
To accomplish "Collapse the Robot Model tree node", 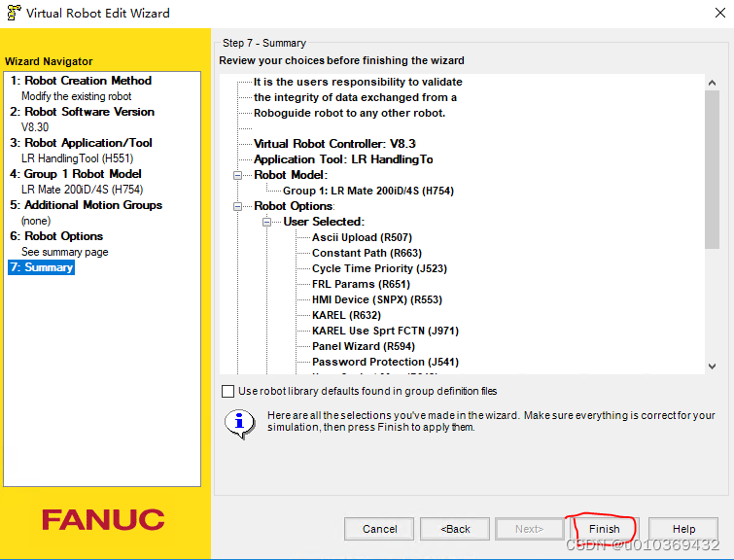I will (238, 175).
